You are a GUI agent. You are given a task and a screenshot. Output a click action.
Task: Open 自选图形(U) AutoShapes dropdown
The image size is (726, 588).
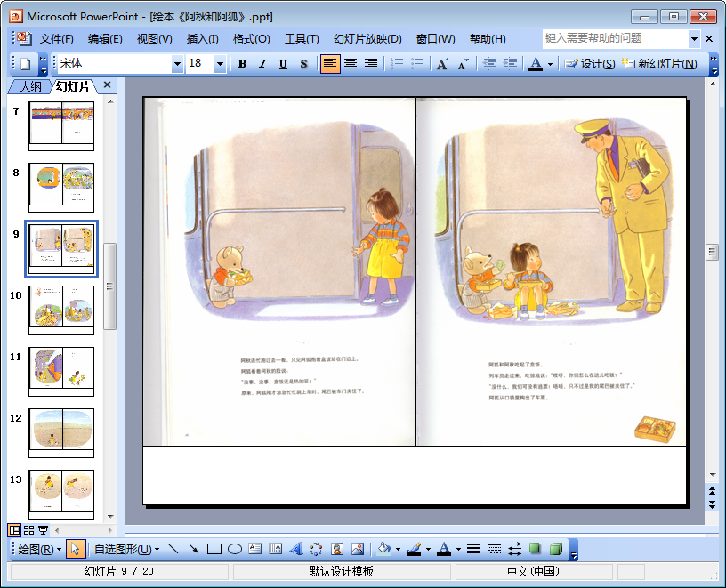point(127,550)
